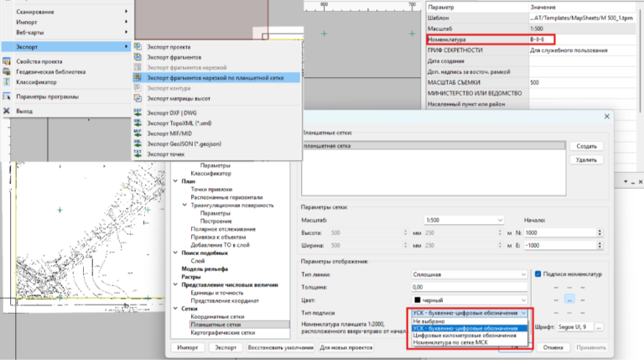Click the Толщина input field

[x=469, y=287]
